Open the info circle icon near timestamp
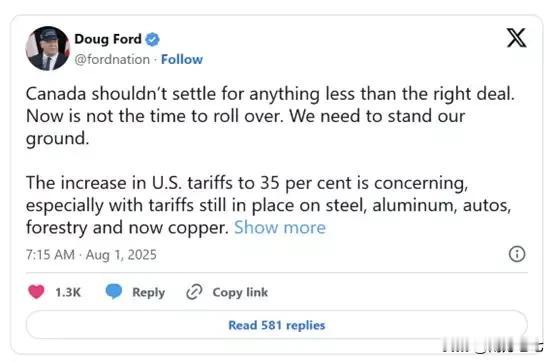 click(517, 254)
